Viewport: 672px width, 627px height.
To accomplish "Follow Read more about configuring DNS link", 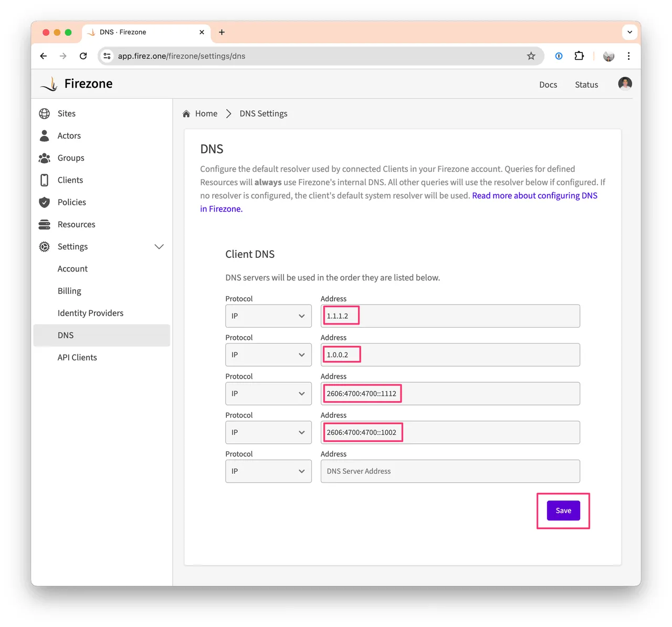I will click(534, 195).
